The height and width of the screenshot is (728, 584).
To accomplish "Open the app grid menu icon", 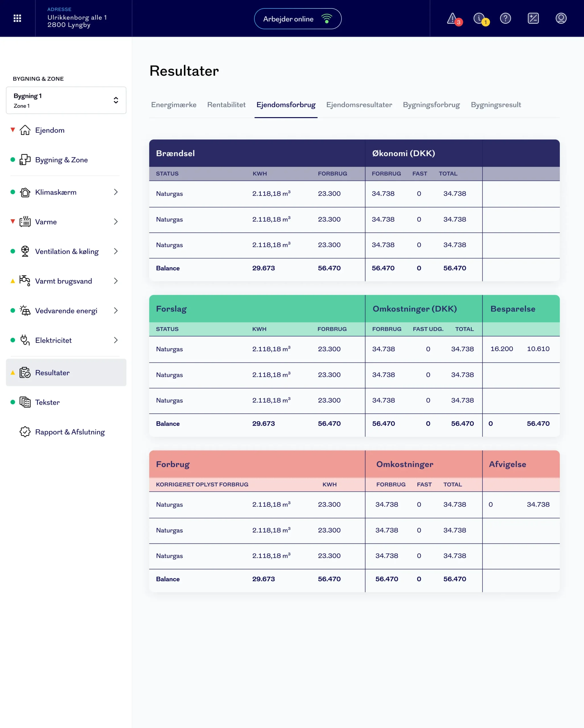I will [x=17, y=18].
